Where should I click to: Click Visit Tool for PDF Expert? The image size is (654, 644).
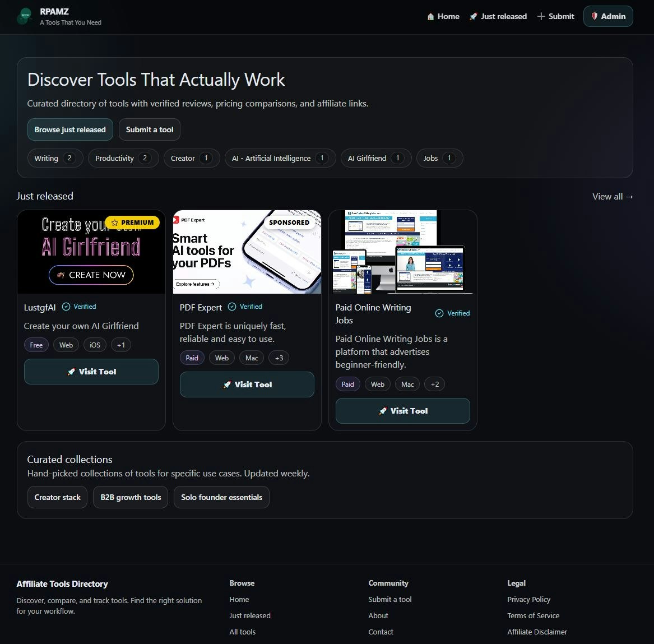pyautogui.click(x=247, y=384)
